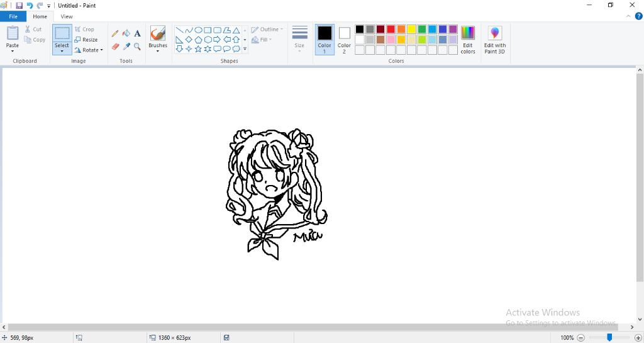
Task: Pick the pink (rose) color swatch
Action: (x=391, y=40)
